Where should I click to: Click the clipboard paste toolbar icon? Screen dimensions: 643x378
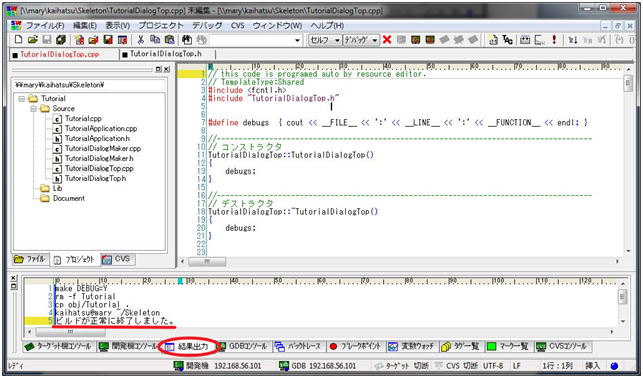(169, 40)
